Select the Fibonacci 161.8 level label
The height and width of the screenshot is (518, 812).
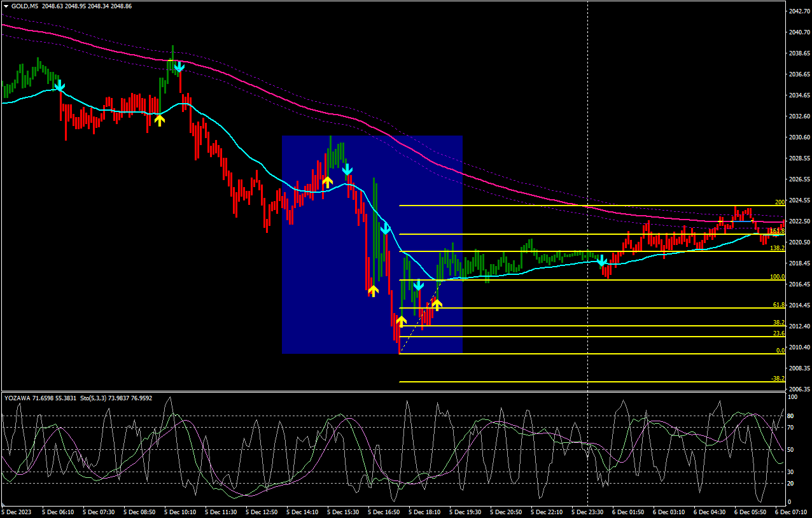777,231
